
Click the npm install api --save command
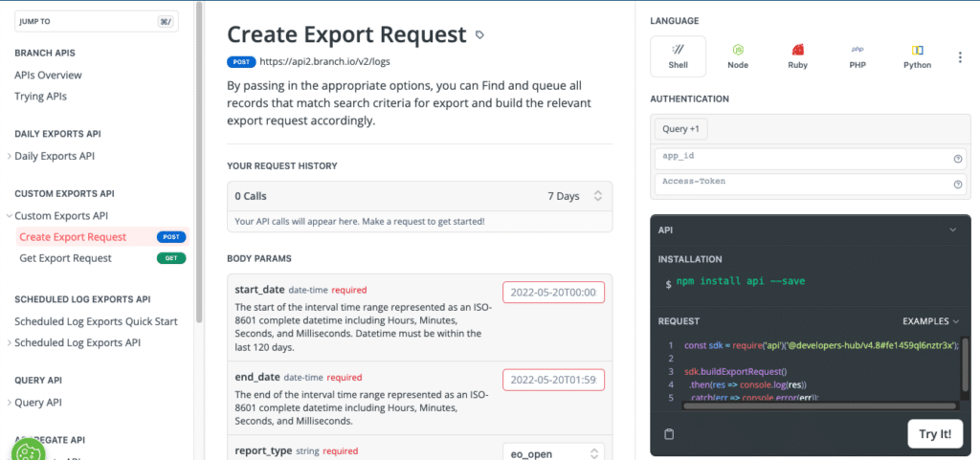point(740,281)
